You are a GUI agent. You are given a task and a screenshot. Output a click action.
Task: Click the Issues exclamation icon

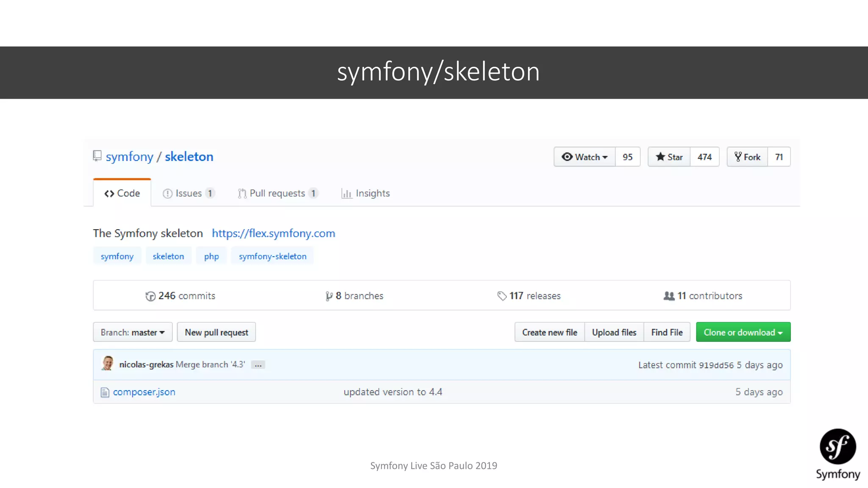click(167, 194)
